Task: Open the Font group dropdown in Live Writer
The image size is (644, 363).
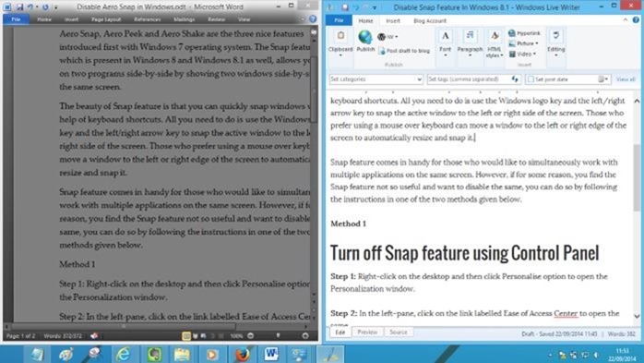Action: click(446, 42)
